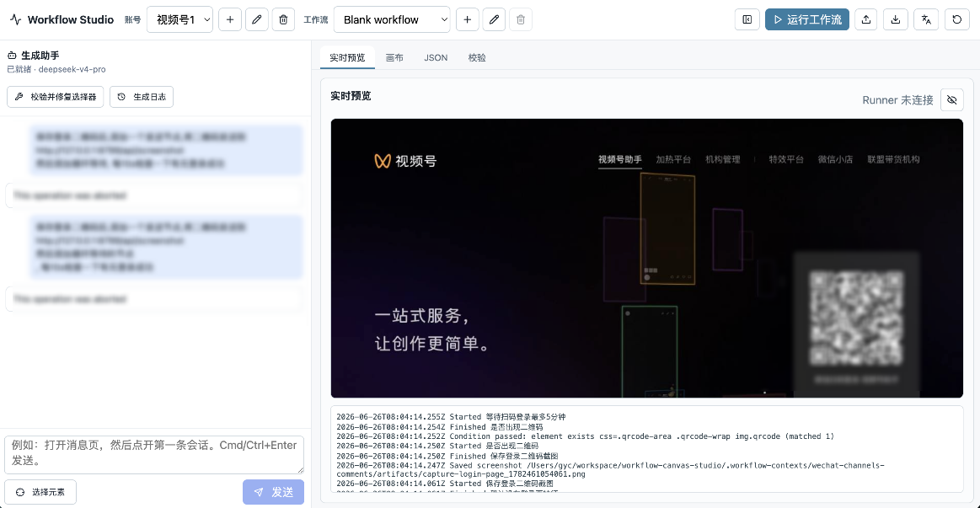This screenshot has width=980, height=508.
Task: Click the 发送 button
Action: 274,492
